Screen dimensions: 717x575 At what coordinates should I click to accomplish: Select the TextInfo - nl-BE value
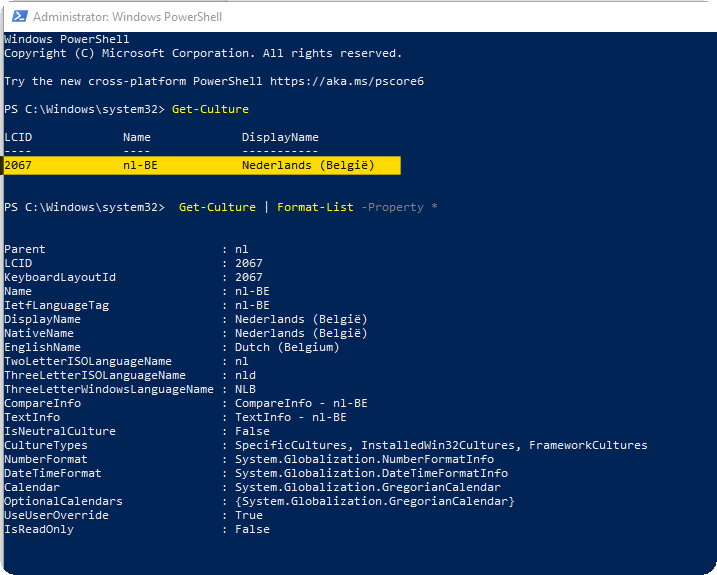(x=290, y=417)
